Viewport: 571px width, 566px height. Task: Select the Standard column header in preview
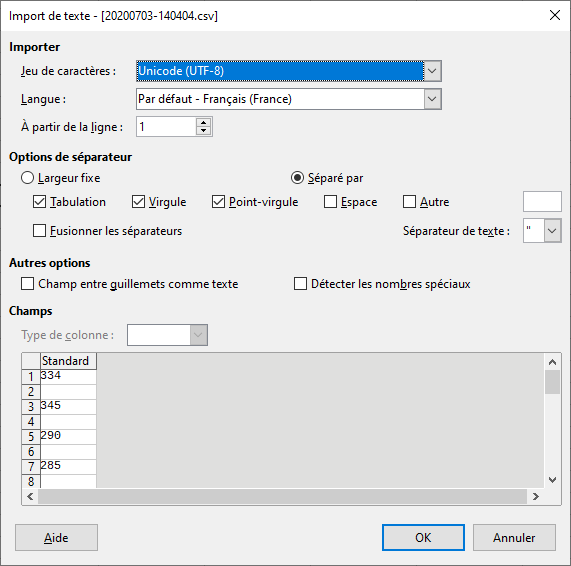(x=68, y=361)
